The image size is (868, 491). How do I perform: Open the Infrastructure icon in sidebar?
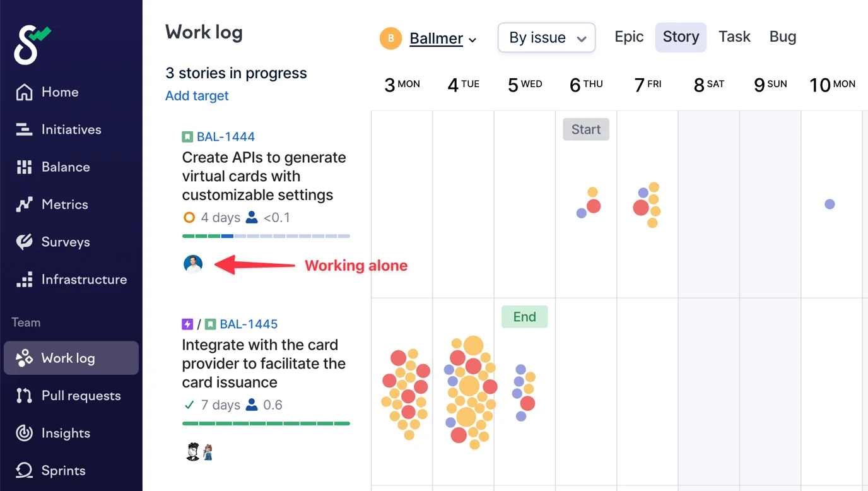point(24,280)
